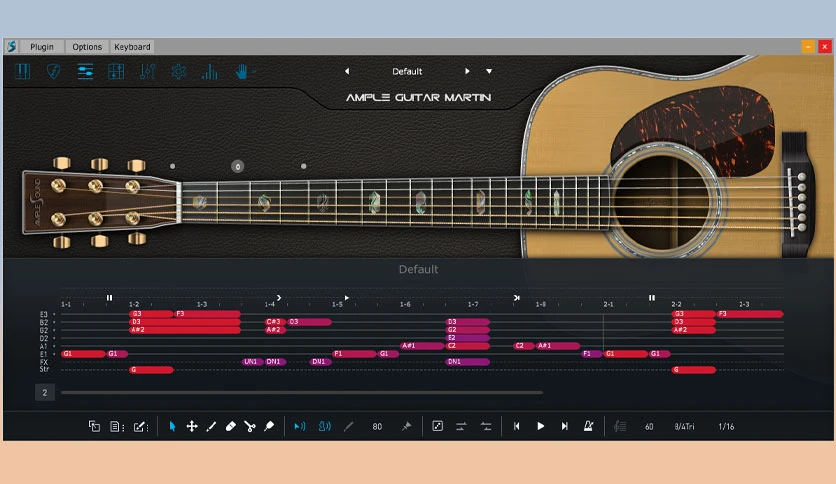Open the 1/16 grid resolution dropdown
Screen dimensions: 836x484
click(x=726, y=426)
